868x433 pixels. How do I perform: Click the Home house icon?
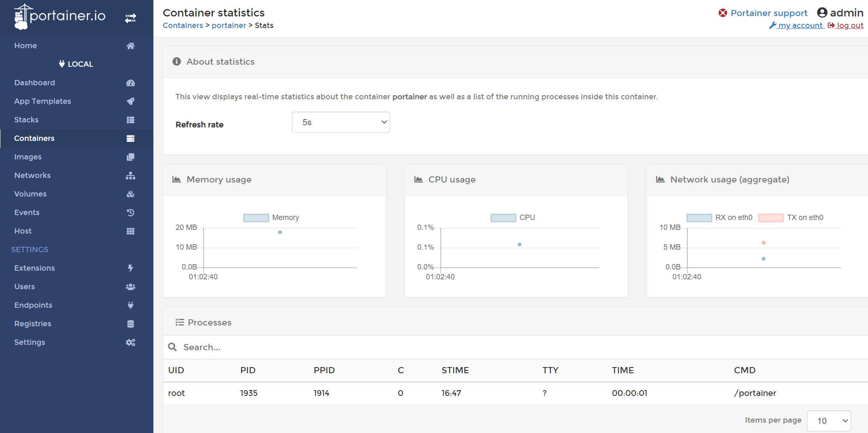pyautogui.click(x=130, y=46)
